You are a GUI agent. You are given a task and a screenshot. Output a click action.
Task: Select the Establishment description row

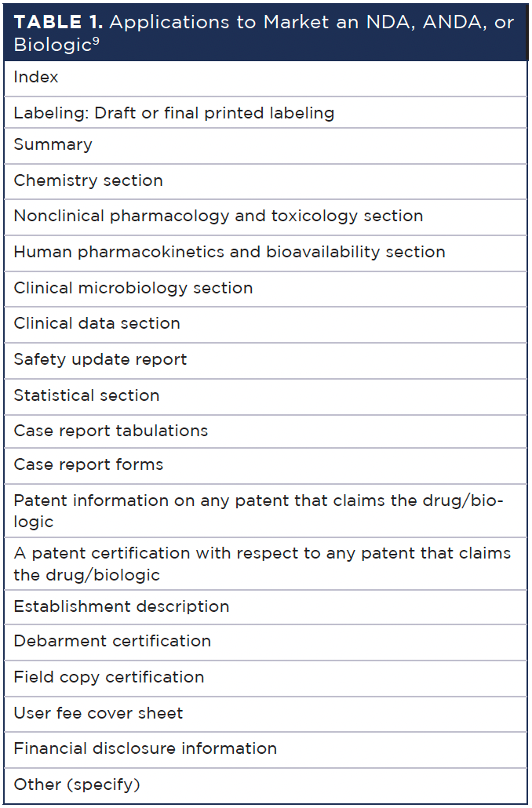point(265,607)
